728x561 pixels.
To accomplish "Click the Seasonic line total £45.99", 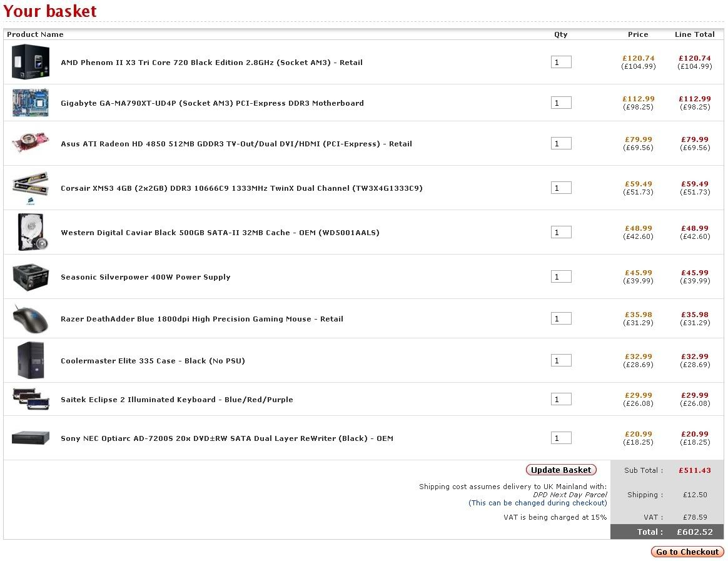I will (x=695, y=273).
